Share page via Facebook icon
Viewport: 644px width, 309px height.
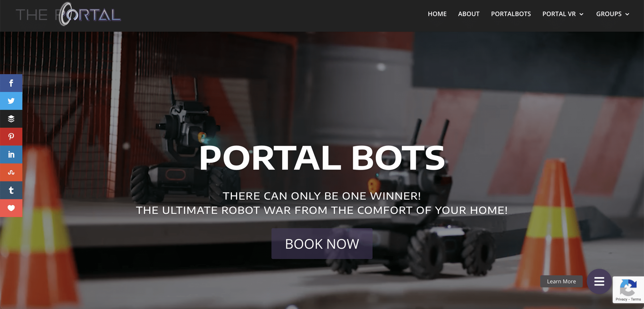[11, 83]
